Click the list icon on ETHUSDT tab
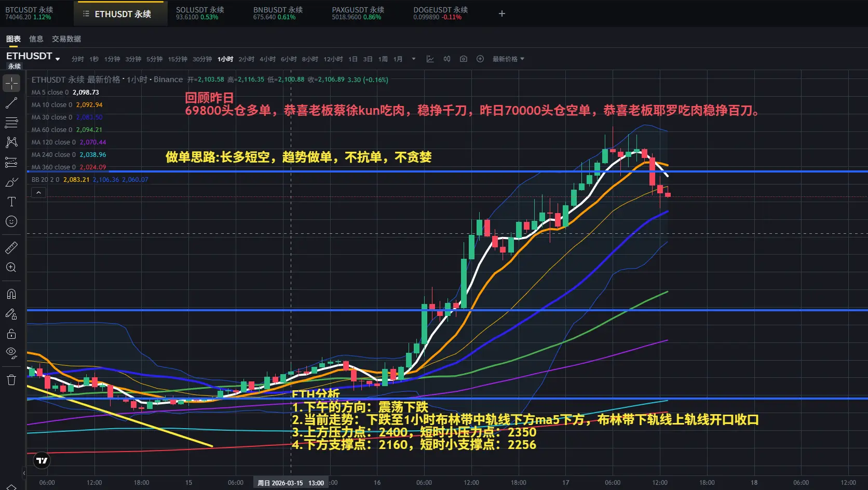 86,14
